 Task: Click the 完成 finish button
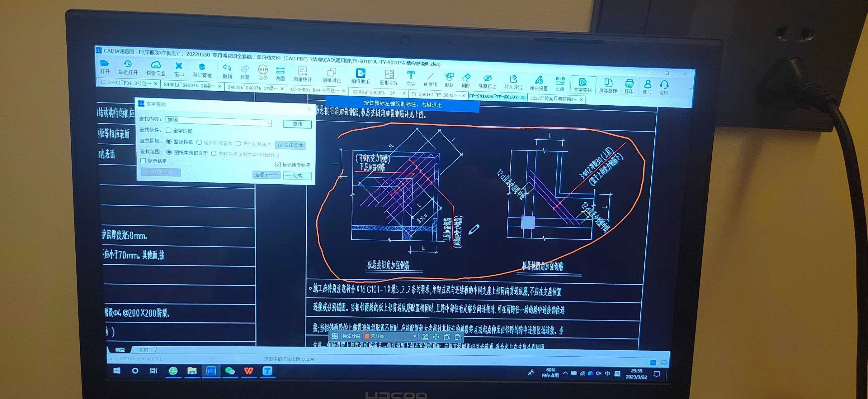point(297,176)
